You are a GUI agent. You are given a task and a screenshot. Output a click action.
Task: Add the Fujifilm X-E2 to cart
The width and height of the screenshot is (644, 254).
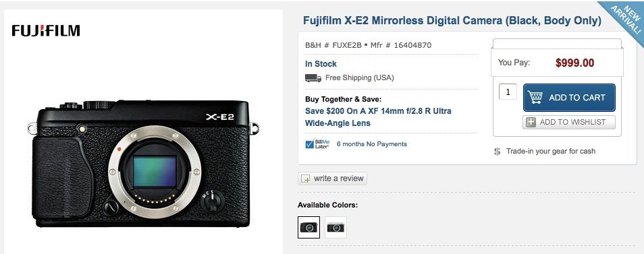point(569,98)
